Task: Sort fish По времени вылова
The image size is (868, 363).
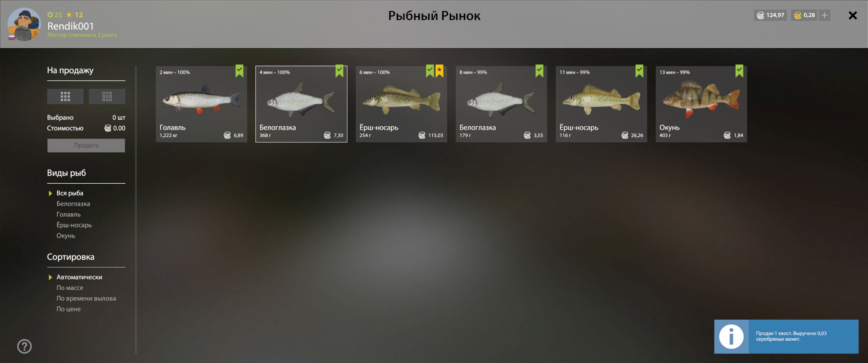Action: 86,298
